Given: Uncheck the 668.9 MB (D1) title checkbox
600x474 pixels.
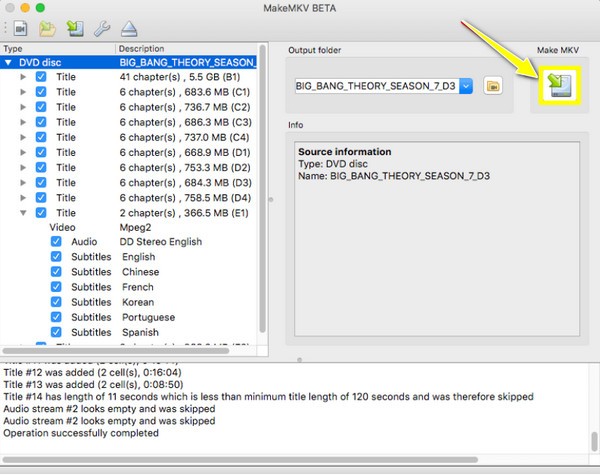Looking at the screenshot, I should coord(41,152).
